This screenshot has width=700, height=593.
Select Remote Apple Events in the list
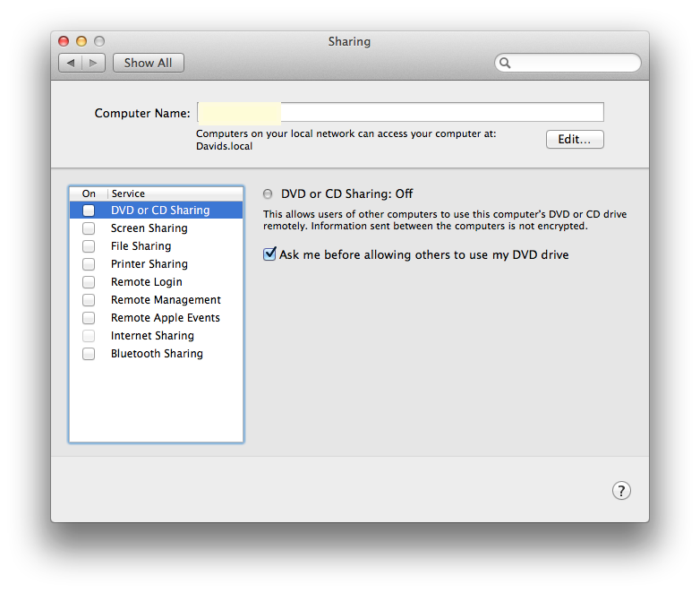click(157, 318)
